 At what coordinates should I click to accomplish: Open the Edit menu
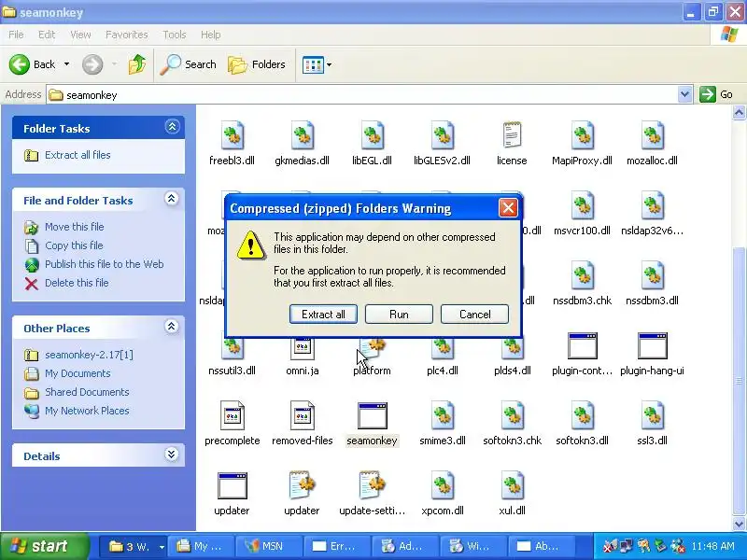pos(47,35)
